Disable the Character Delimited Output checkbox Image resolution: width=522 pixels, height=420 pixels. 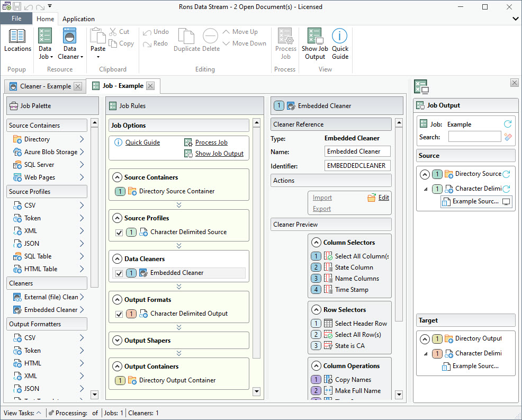[x=119, y=314]
